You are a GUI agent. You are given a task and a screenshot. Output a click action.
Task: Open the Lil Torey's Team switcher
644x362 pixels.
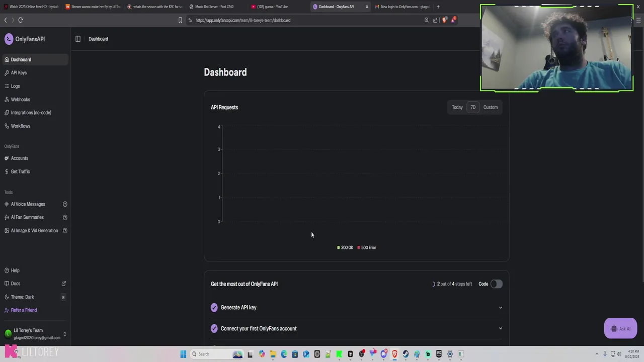click(x=35, y=334)
